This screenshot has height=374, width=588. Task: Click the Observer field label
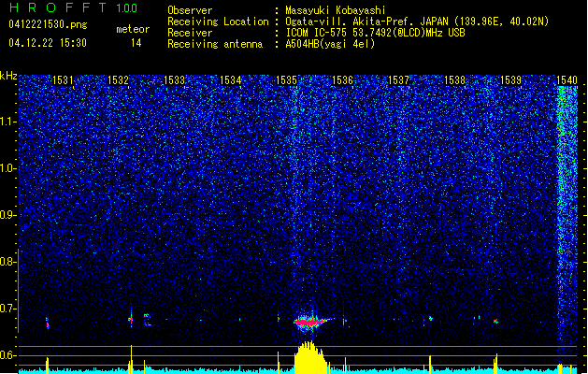tap(190, 10)
